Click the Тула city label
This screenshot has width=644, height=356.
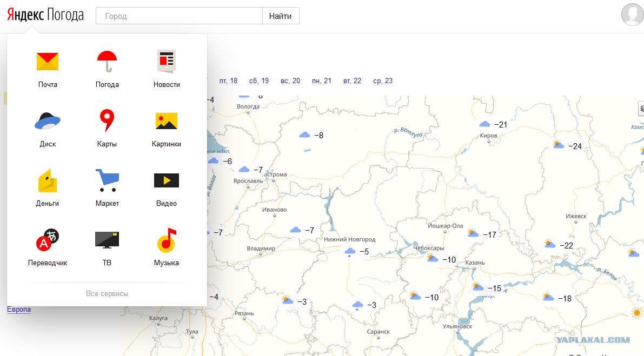tap(192, 332)
